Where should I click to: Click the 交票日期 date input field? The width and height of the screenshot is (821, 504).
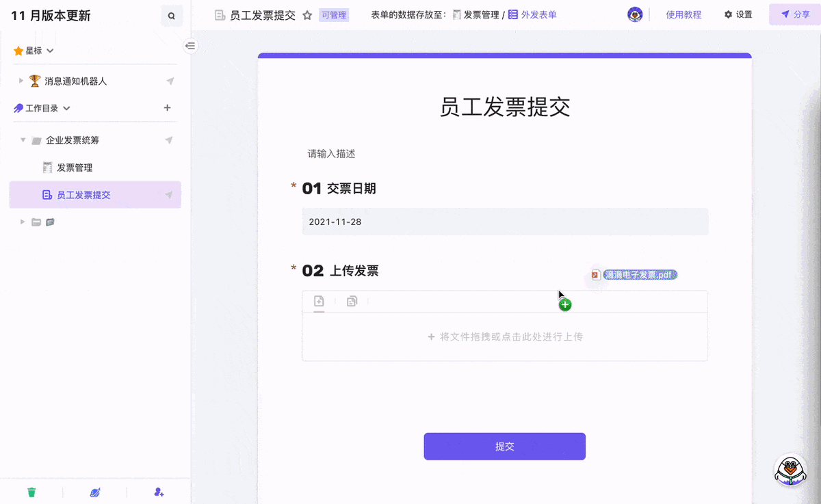pyautogui.click(x=504, y=222)
